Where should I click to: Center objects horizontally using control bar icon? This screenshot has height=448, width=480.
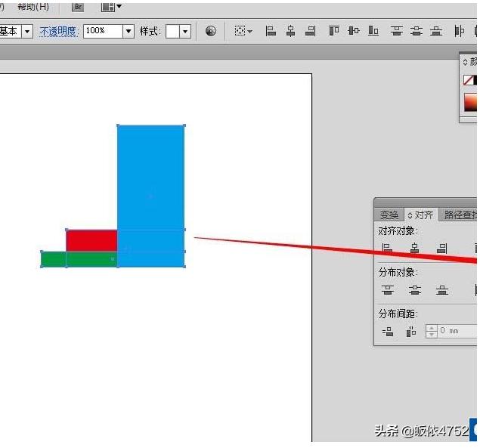290,31
